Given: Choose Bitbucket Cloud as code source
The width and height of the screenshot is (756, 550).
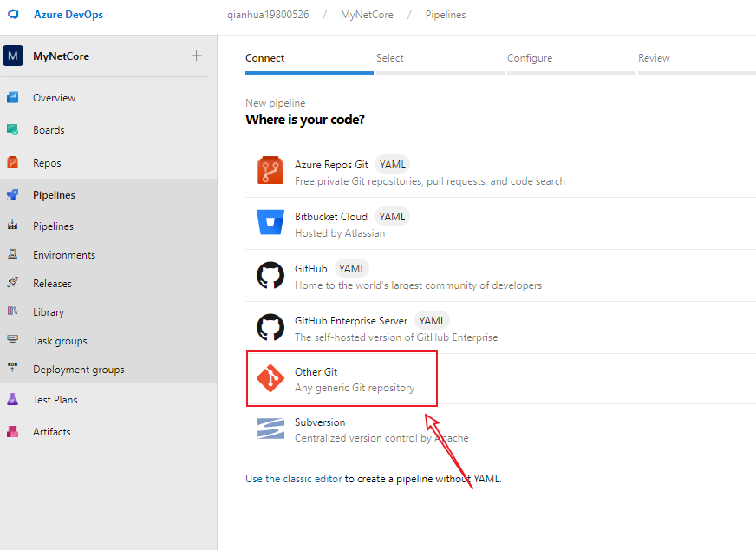Looking at the screenshot, I should tap(330, 217).
